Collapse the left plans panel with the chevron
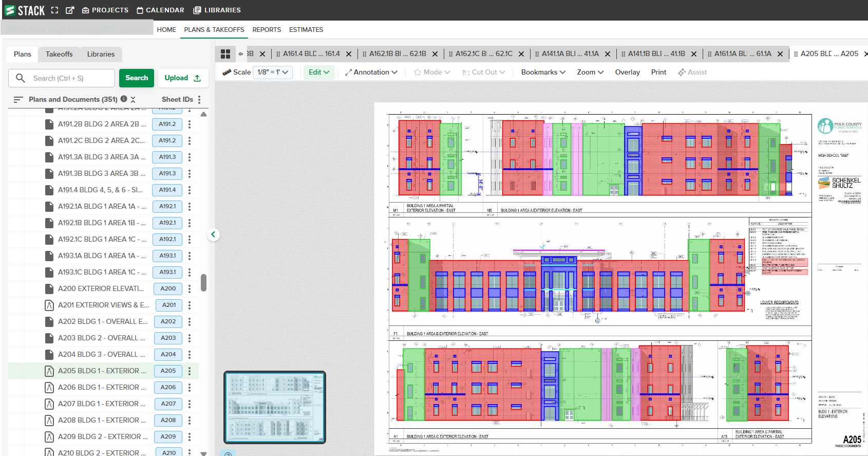The height and width of the screenshot is (456, 868). click(x=213, y=234)
